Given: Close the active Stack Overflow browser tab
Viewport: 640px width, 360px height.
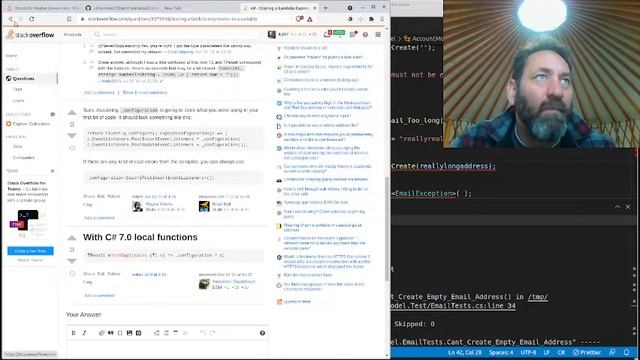Looking at the screenshot, I should pos(315,8).
